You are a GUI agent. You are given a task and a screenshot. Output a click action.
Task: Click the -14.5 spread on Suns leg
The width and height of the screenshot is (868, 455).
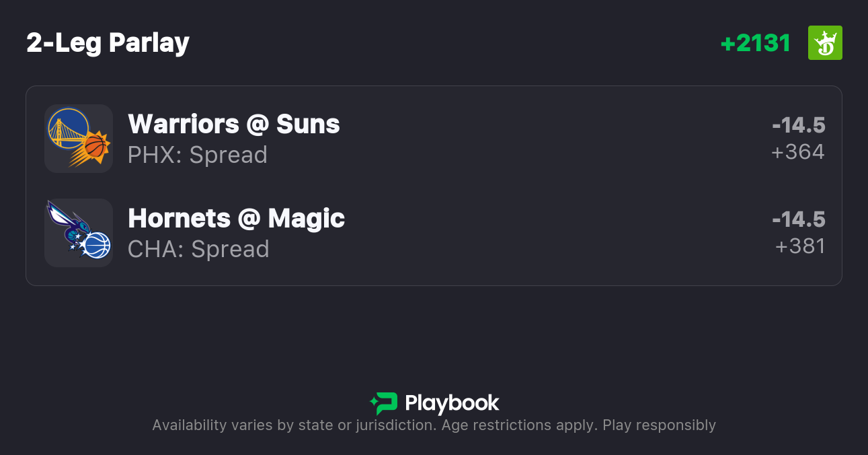798,125
